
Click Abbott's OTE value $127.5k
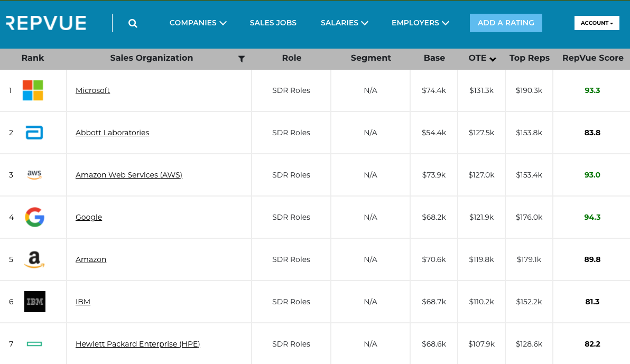481,133
